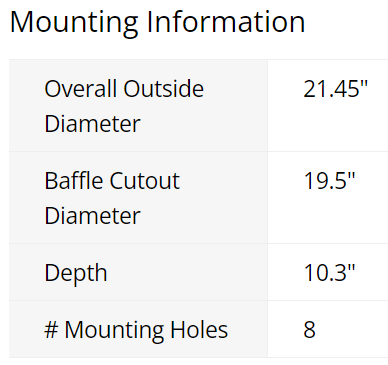The width and height of the screenshot is (388, 365).
Task: Click the word Baffle in second row
Action: pyautogui.click(x=74, y=181)
